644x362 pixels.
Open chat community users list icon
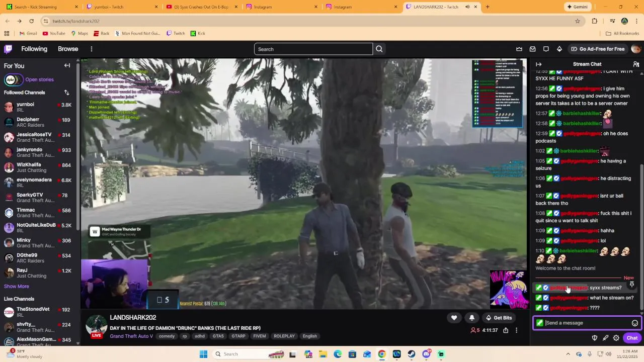[x=636, y=64]
